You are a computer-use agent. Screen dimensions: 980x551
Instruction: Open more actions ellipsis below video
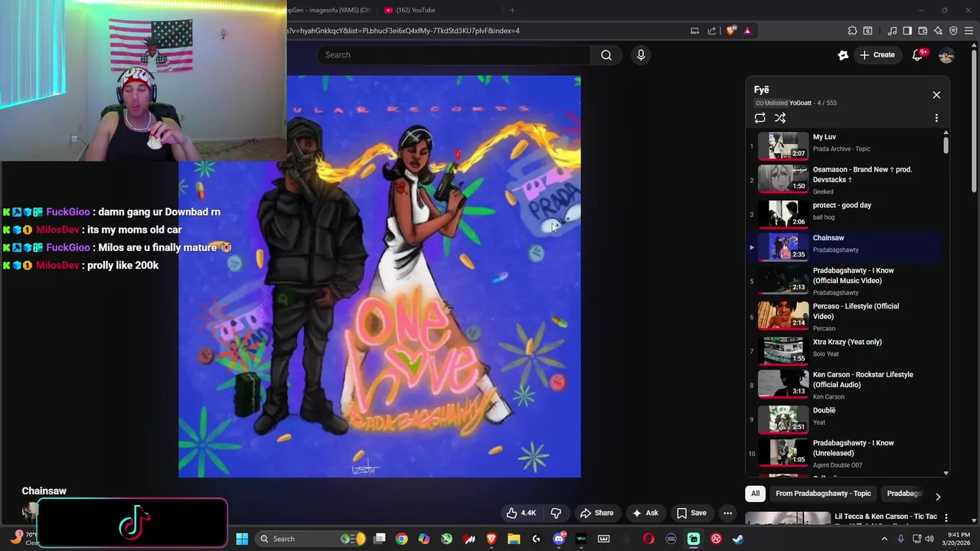[x=728, y=513]
